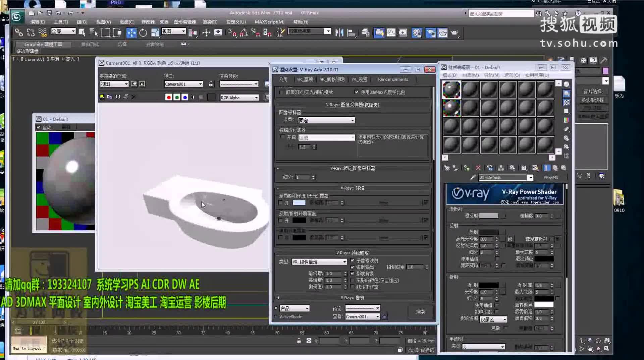The height and width of the screenshot is (360, 644).
Task: Select the Select and Move tool
Action: tap(132, 33)
